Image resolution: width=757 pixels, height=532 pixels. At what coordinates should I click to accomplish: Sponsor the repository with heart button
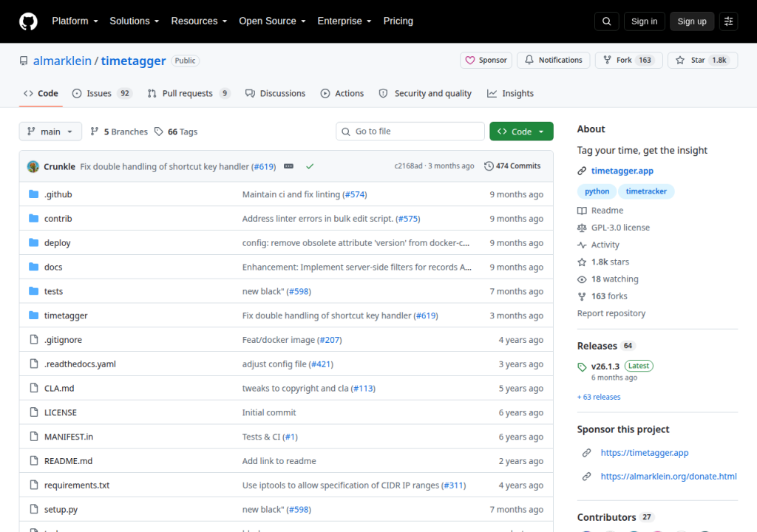click(486, 61)
